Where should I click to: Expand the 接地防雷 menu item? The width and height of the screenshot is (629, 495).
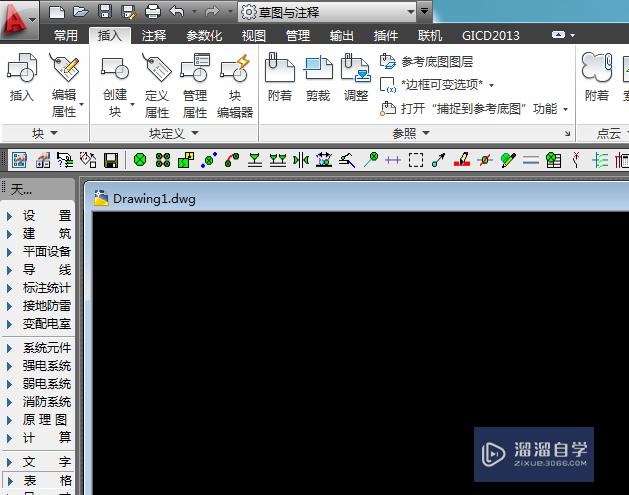(x=39, y=306)
